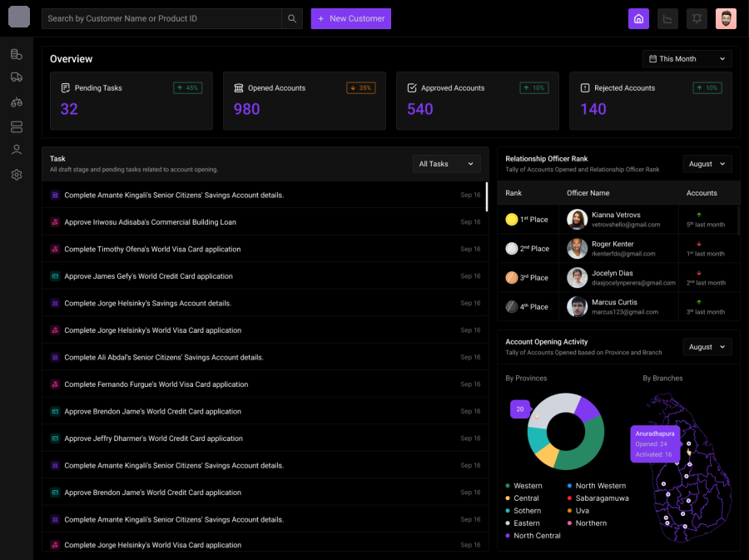Open the database coins sidebar icon
This screenshot has width=749, height=560.
click(x=17, y=54)
